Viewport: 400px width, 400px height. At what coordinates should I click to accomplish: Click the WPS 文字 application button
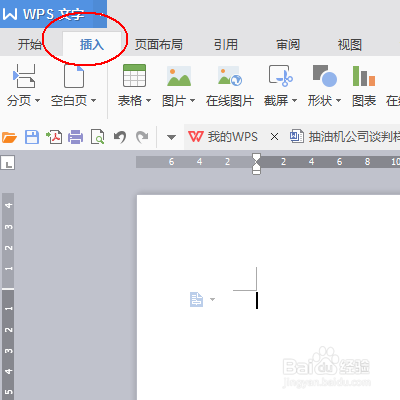pyautogui.click(x=53, y=14)
